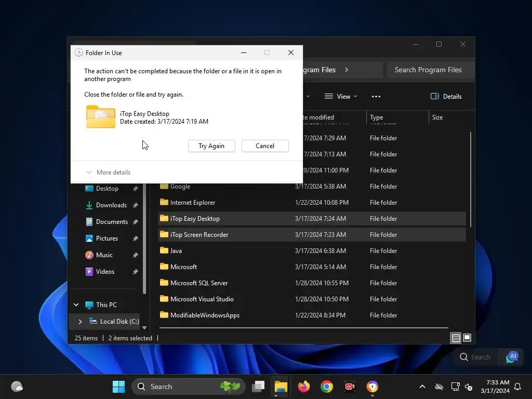Click the pin icon beside Pictures
This screenshot has height=399, width=532.
pos(136,238)
